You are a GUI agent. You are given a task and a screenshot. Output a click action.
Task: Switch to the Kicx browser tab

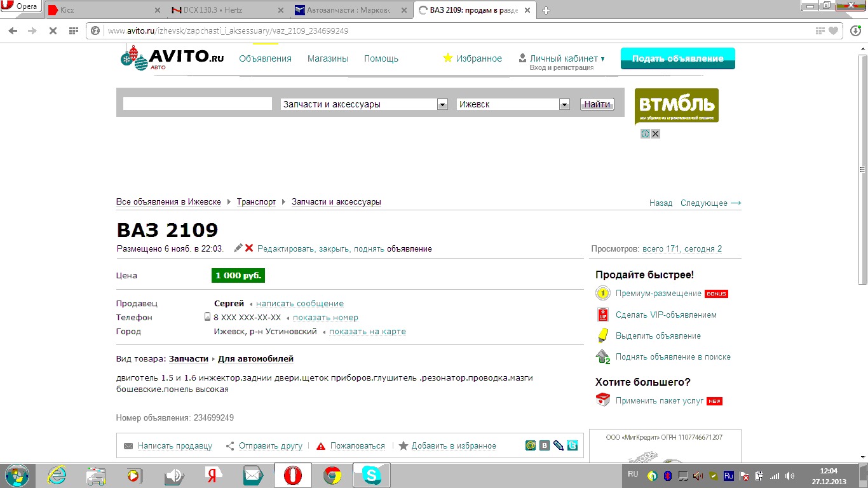click(x=102, y=10)
